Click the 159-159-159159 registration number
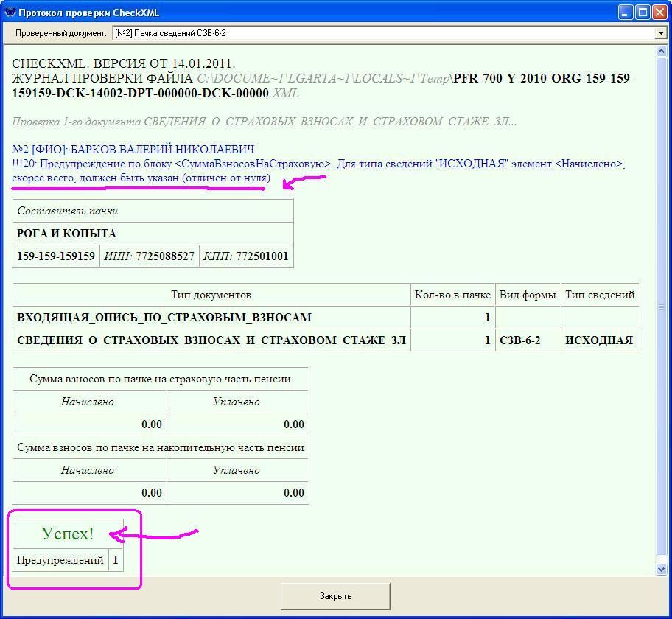672x619 pixels. (x=56, y=256)
